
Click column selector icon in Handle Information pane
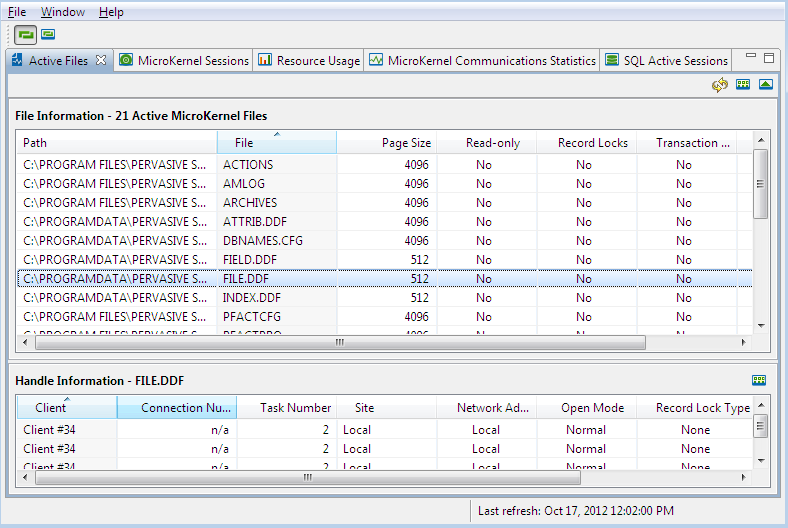tap(759, 380)
